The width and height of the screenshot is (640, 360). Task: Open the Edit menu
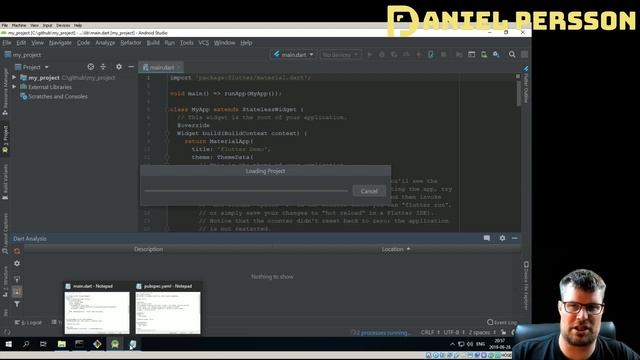[x=21, y=43]
